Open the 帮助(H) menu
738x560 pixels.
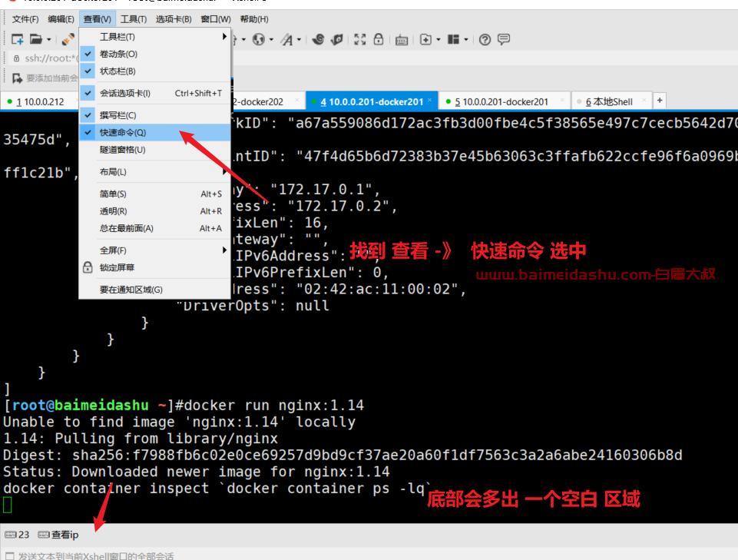pos(254,19)
